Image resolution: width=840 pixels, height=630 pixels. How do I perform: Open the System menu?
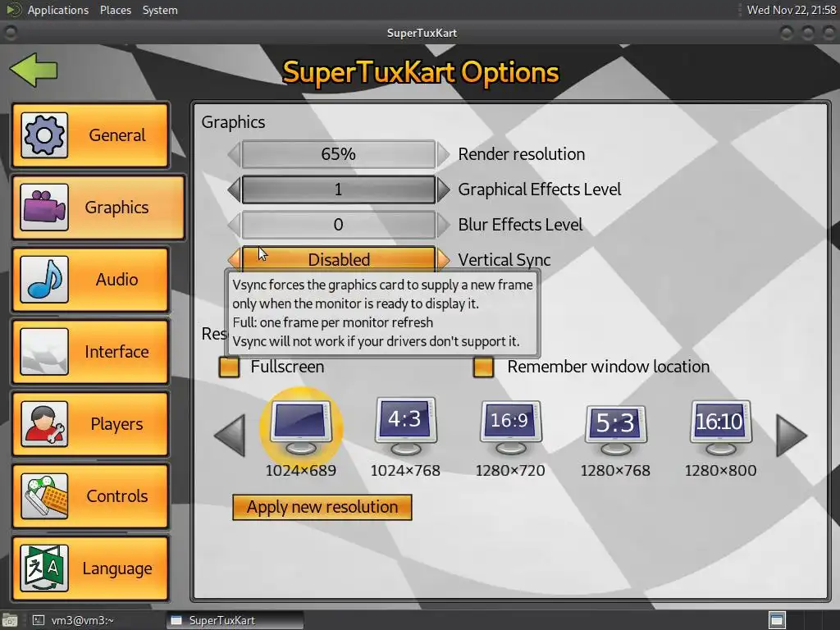click(160, 10)
